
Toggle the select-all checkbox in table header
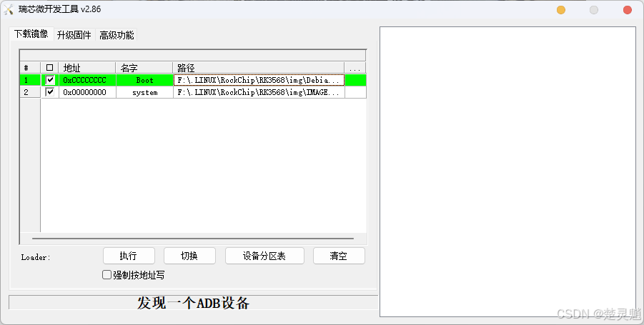click(x=50, y=67)
